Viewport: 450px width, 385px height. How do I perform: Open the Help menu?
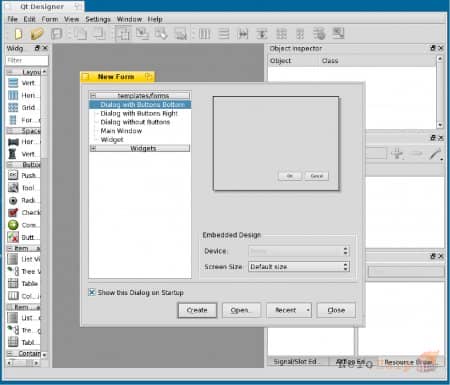[x=155, y=19]
